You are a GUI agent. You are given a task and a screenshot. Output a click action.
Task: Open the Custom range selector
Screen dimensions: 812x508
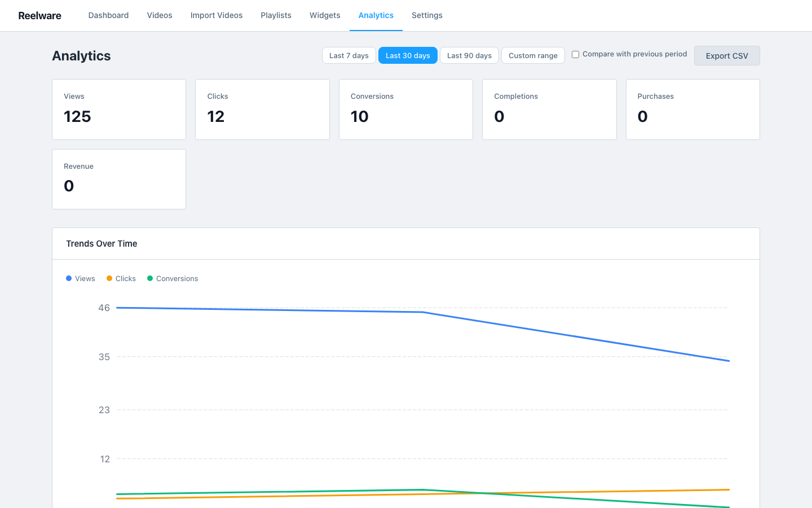(x=533, y=55)
